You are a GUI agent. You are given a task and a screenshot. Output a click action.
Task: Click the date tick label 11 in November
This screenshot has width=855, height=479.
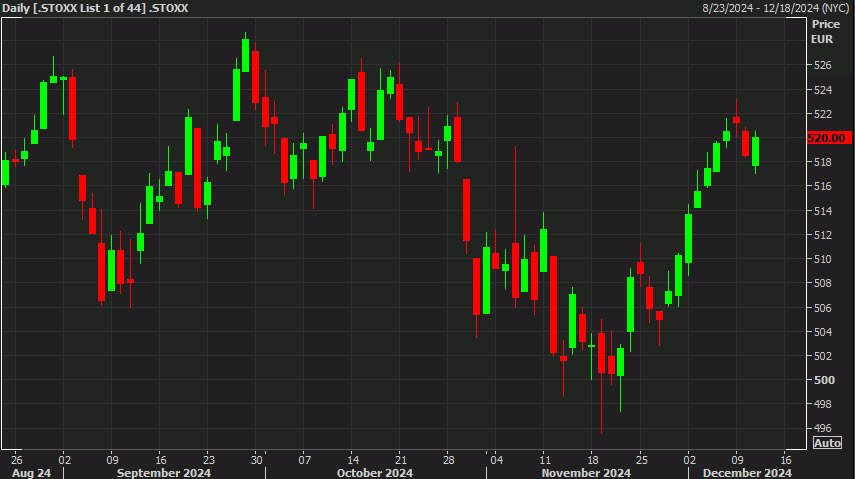(x=544, y=459)
